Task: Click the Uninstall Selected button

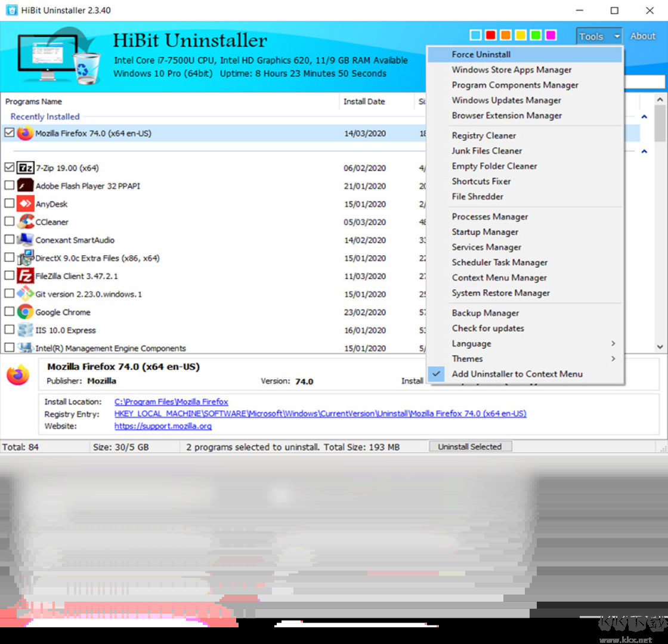Action: coord(470,446)
